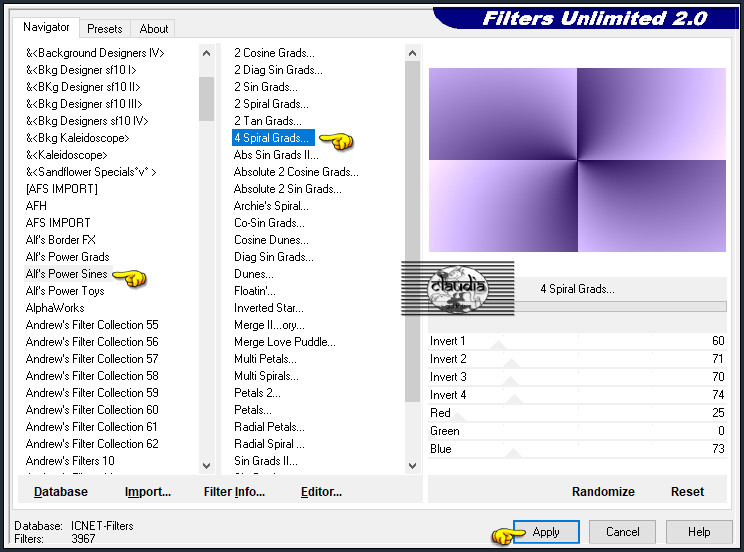Select Floatin'... filter
The image size is (744, 552).
255,291
